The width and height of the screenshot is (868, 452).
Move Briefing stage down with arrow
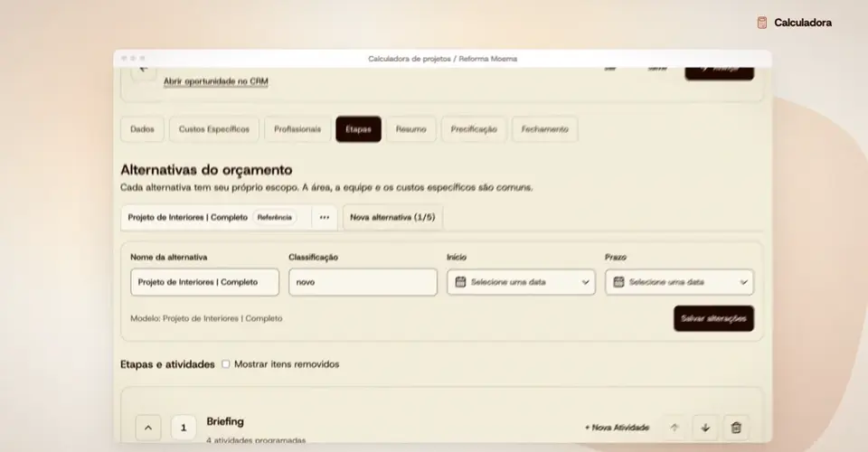(x=705, y=428)
